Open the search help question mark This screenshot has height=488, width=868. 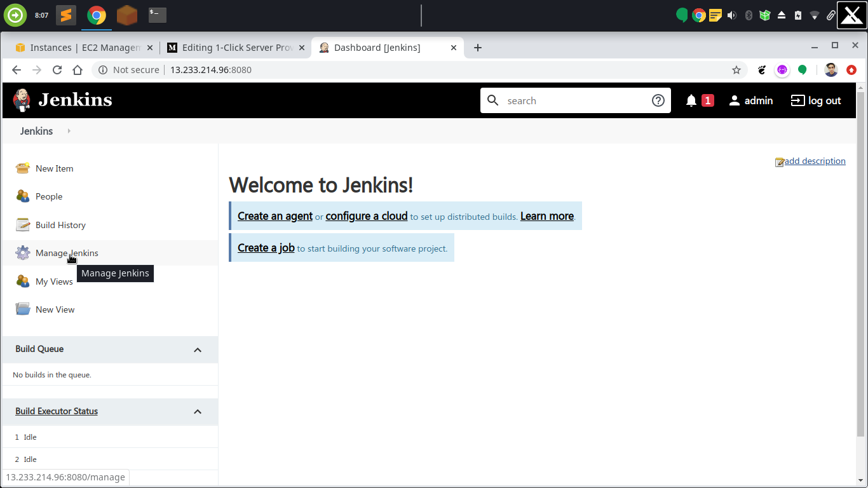[x=658, y=100]
